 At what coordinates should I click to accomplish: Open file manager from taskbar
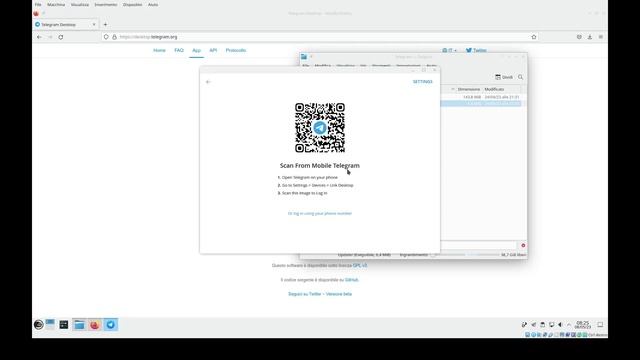tap(79, 324)
